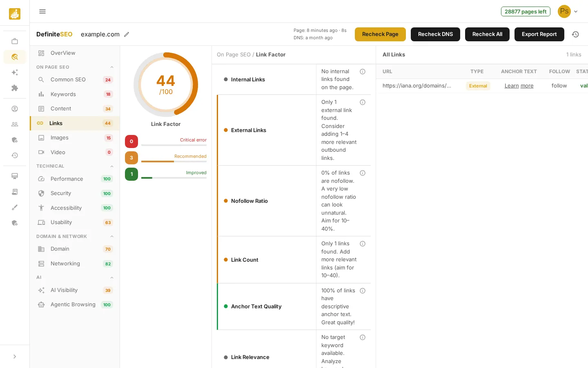Open the Content section

pyautogui.click(x=75, y=109)
